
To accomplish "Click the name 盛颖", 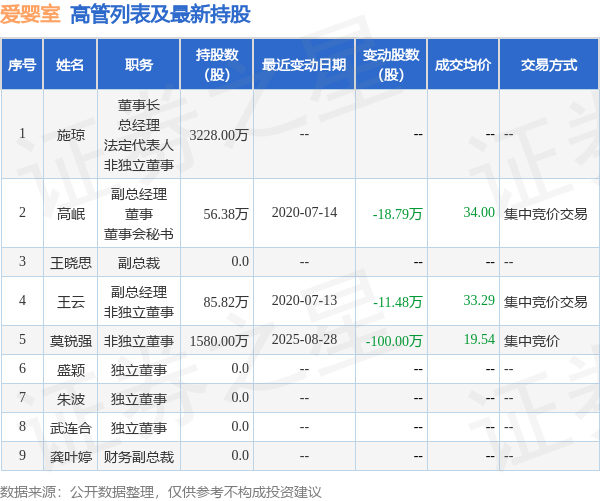I will pyautogui.click(x=70, y=370).
